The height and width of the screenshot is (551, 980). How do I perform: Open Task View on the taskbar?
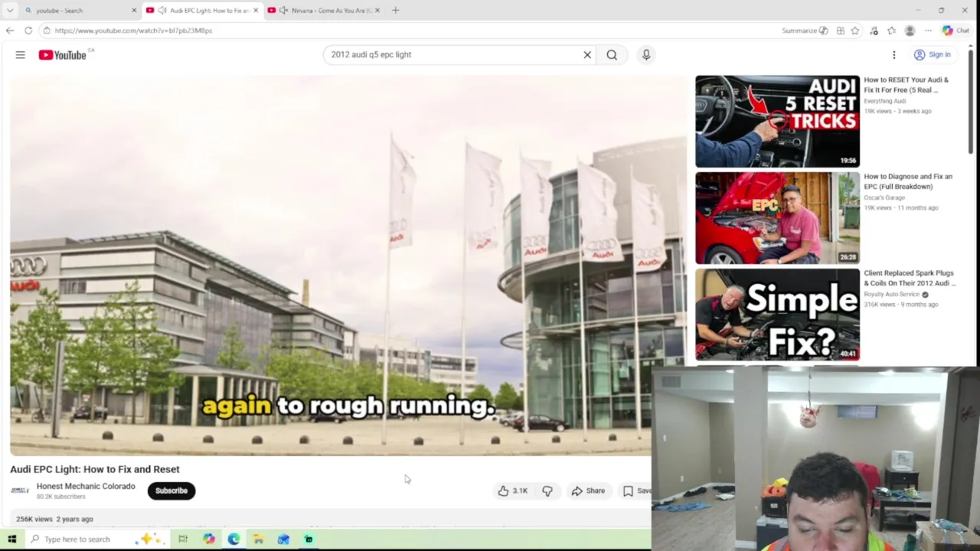pos(183,539)
